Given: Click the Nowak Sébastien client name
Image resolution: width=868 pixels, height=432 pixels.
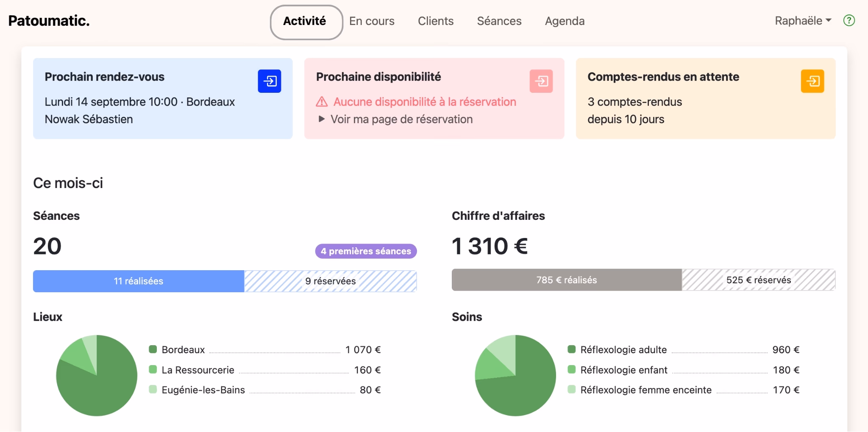Looking at the screenshot, I should tap(89, 119).
